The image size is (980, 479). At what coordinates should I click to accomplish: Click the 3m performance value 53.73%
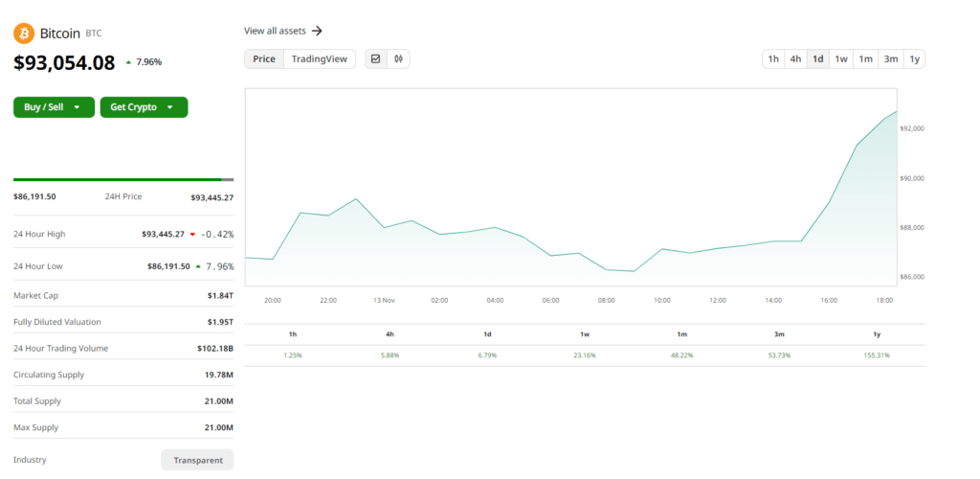point(779,355)
